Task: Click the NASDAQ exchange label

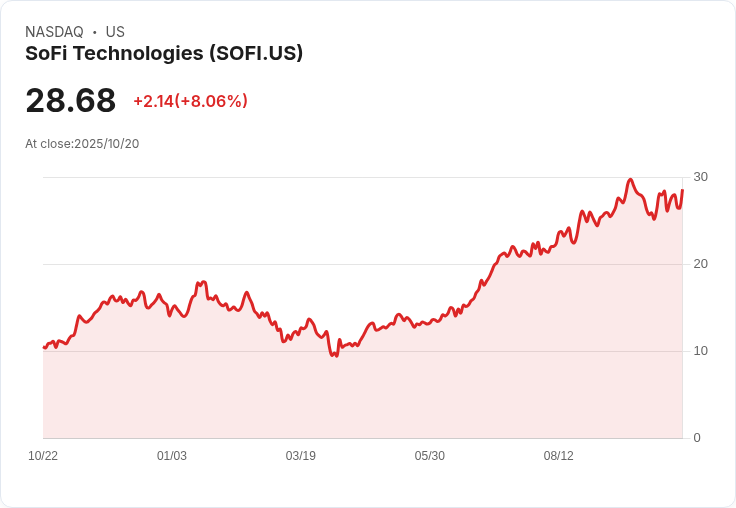Action: click(x=54, y=32)
